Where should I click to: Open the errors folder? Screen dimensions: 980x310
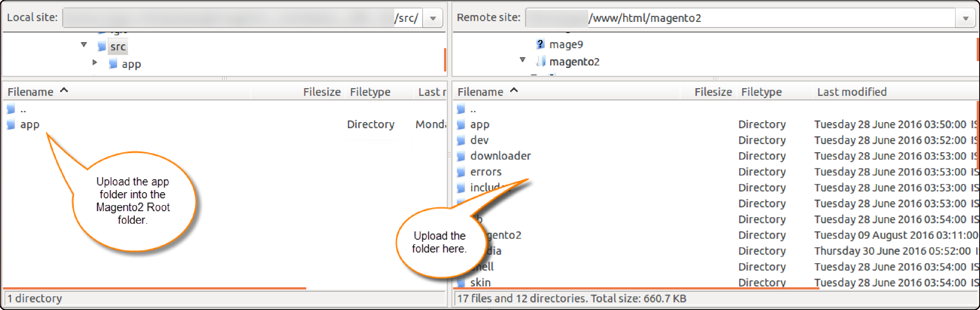485,171
